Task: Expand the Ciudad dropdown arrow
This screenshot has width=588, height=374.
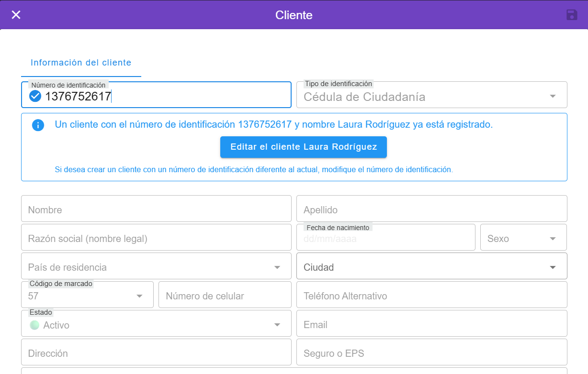Action: (553, 267)
